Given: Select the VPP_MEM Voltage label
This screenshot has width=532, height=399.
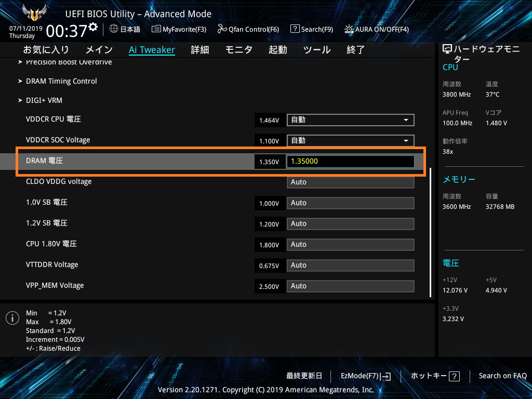Looking at the screenshot, I should tap(55, 285).
